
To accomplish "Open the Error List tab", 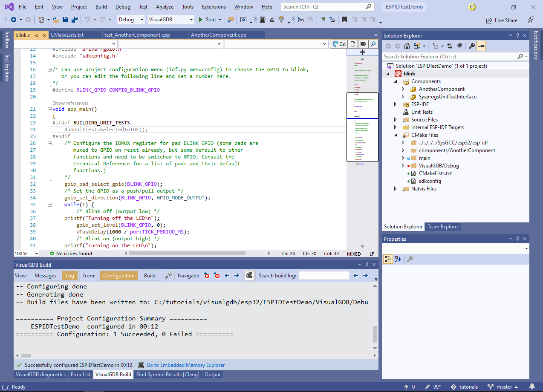I will [x=81, y=375].
